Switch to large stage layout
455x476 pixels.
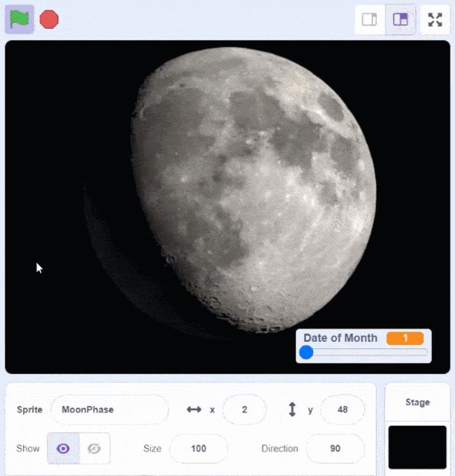pos(400,19)
